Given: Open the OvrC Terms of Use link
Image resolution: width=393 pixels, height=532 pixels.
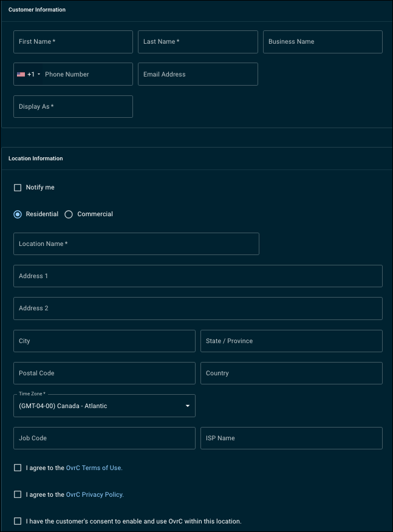Looking at the screenshot, I should [x=94, y=468].
